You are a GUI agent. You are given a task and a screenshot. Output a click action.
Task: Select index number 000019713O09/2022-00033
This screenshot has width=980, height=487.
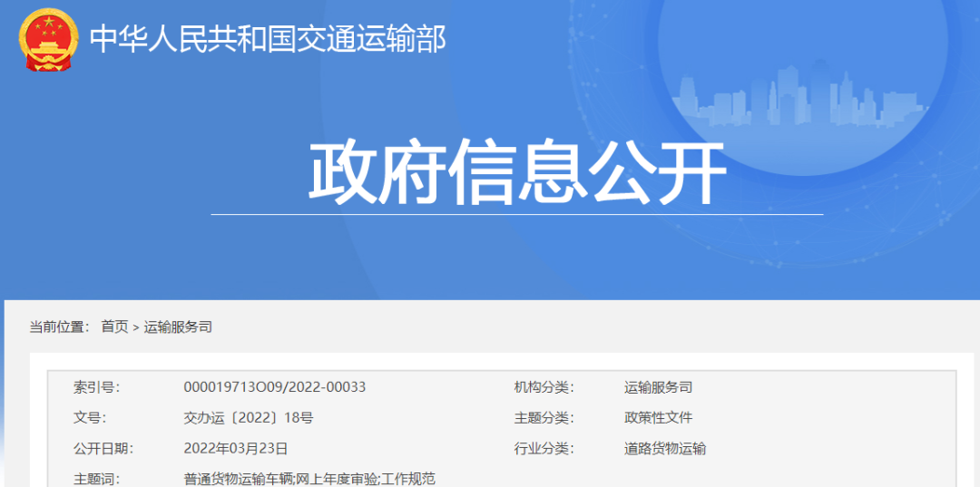tap(275, 387)
